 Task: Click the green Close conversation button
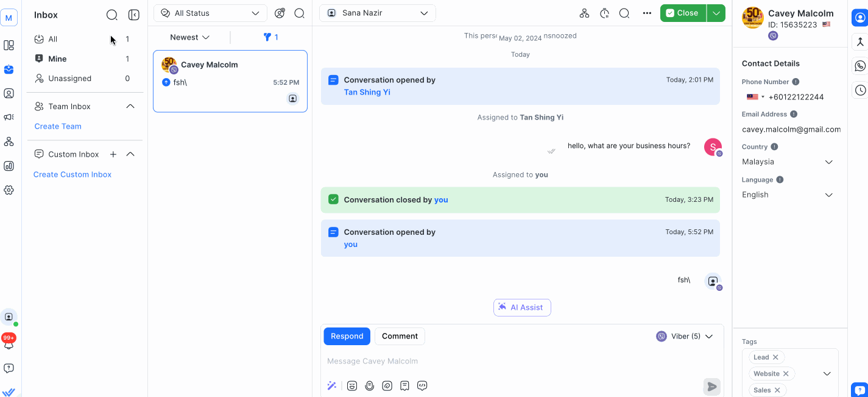pyautogui.click(x=682, y=13)
